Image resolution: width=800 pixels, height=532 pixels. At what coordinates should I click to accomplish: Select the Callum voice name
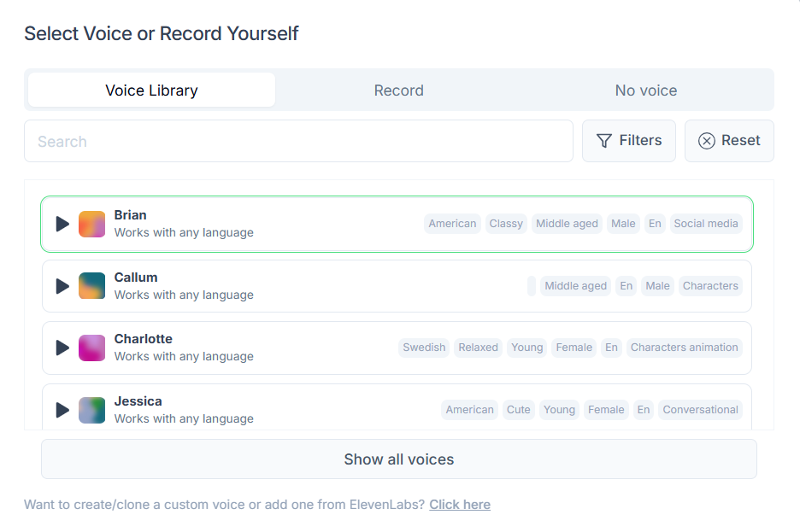point(136,278)
